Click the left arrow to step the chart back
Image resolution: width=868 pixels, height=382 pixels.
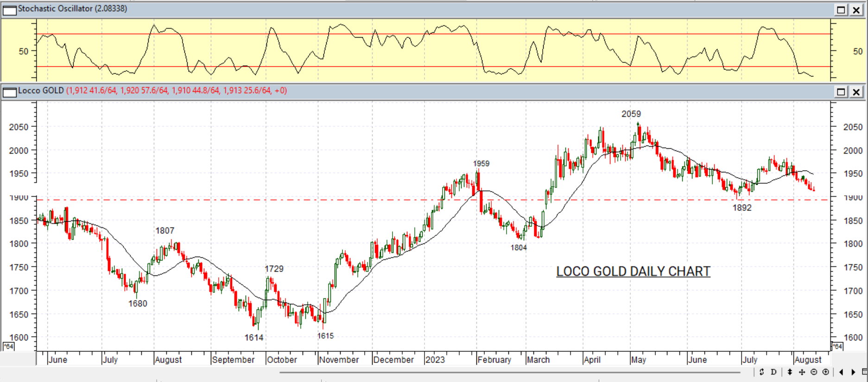pos(841,372)
